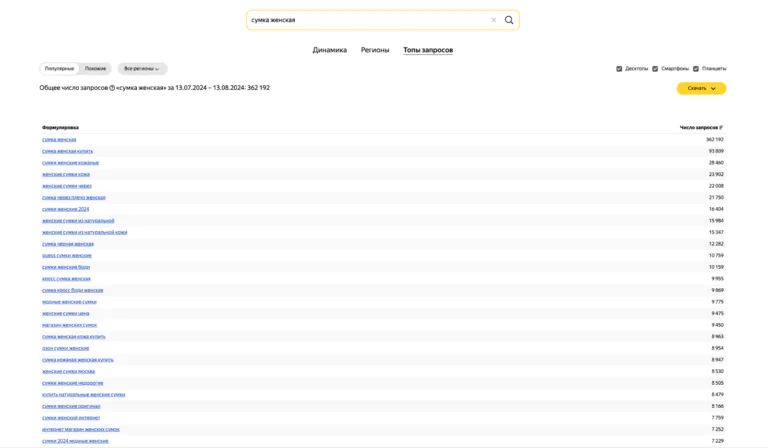Image resolution: width=768 pixels, height=448 pixels.
Task: Select the Топы запросов tab
Action: (x=428, y=50)
